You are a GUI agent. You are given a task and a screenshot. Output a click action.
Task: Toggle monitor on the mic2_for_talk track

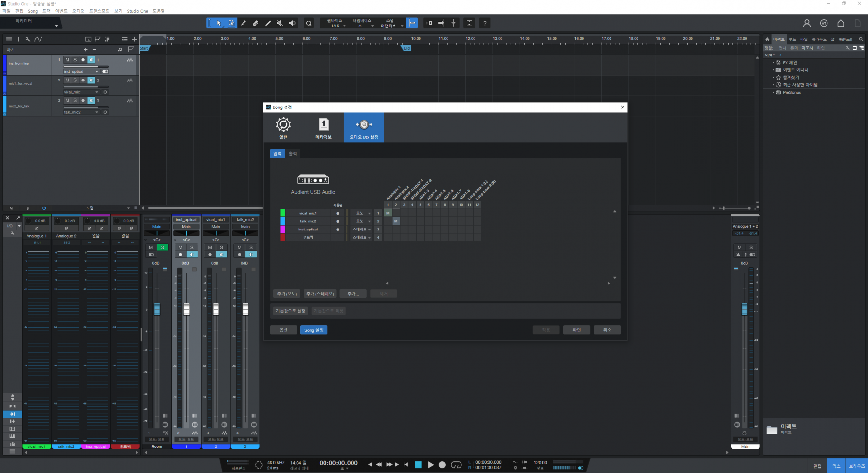click(x=91, y=100)
